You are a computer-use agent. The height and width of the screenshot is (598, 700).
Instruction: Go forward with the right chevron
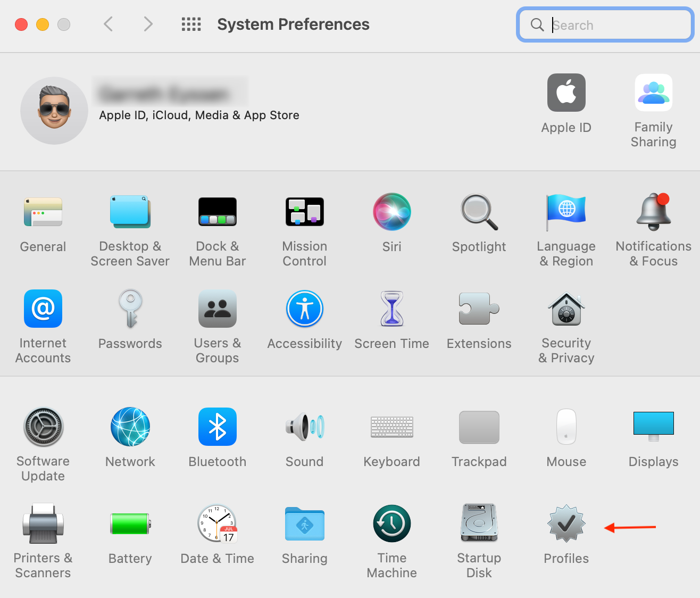(x=148, y=24)
